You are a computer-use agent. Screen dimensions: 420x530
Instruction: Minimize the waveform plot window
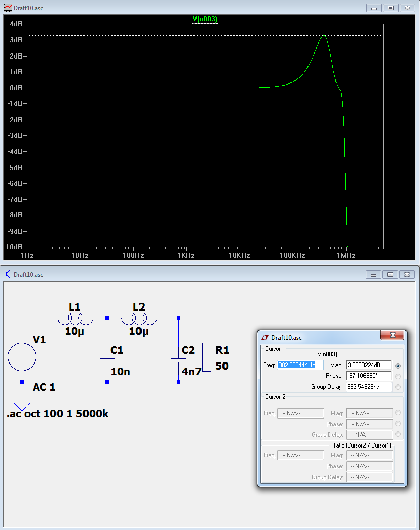click(374, 8)
